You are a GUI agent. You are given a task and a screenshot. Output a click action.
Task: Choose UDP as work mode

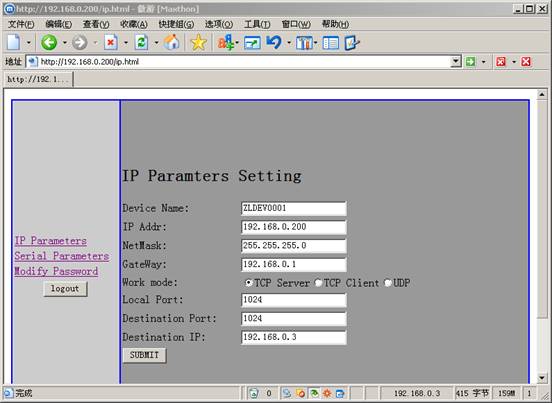(x=387, y=283)
